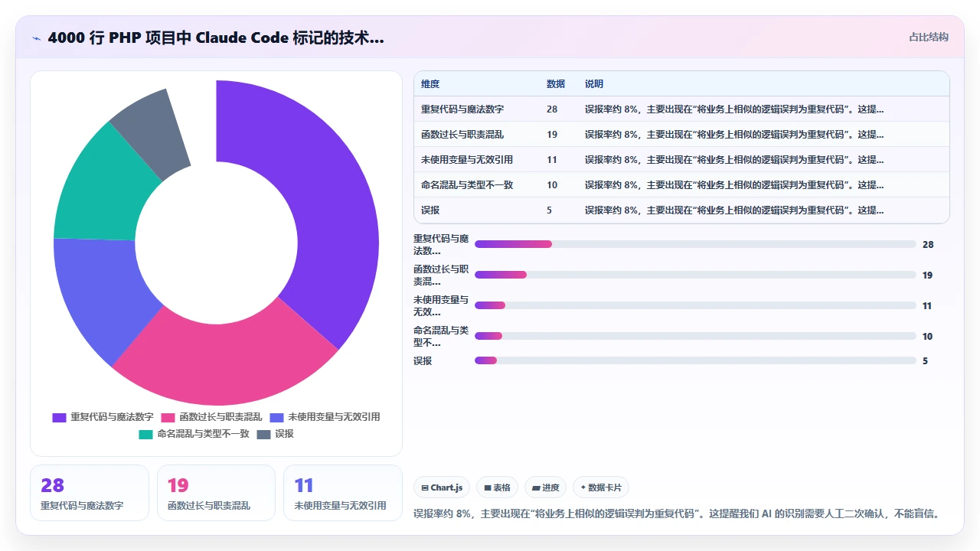This screenshot has width=980, height=551.
Task: Click the 误报 progress bar showing 5
Action: [695, 360]
